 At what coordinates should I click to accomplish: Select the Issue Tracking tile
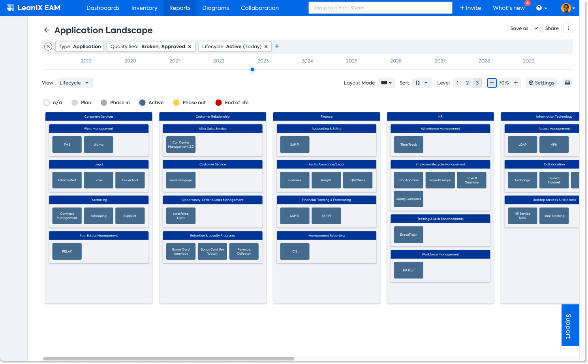[x=554, y=216]
